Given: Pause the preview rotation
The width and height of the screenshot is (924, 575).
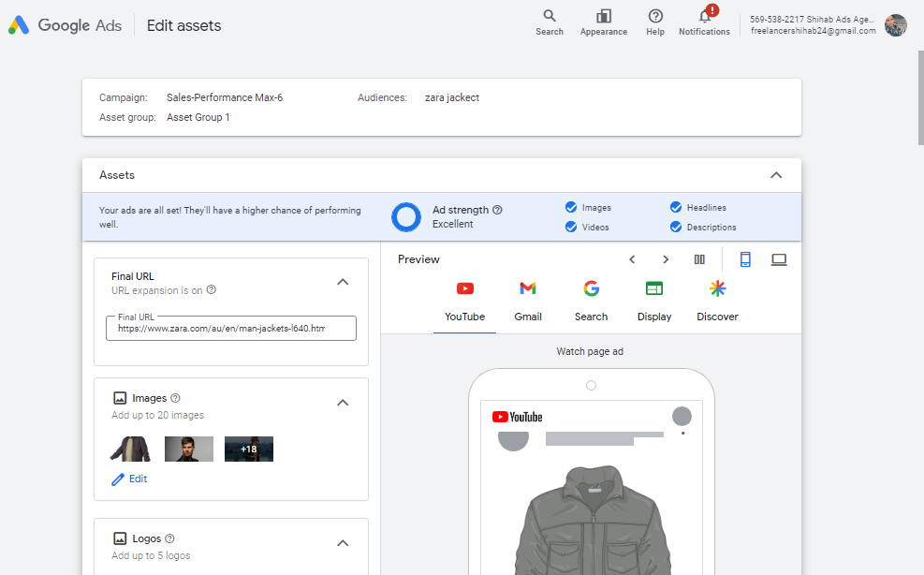Looking at the screenshot, I should (699, 259).
